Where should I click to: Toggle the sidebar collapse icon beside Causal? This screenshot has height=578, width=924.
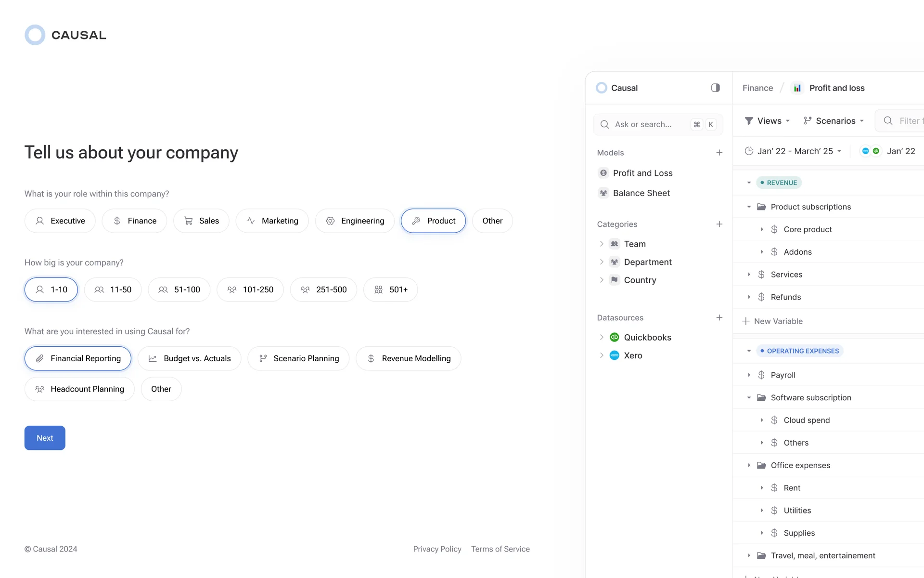pos(715,88)
